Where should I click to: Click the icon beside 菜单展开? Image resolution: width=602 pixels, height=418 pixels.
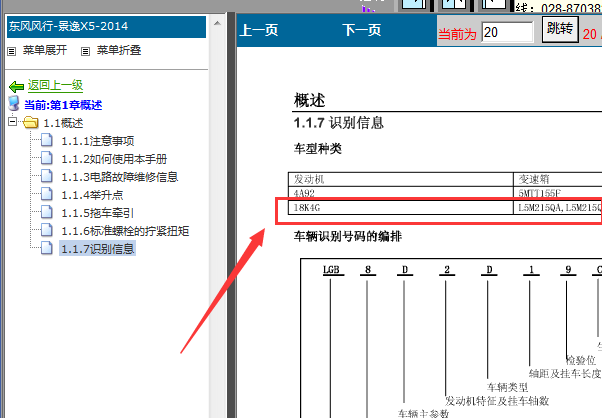pos(12,51)
